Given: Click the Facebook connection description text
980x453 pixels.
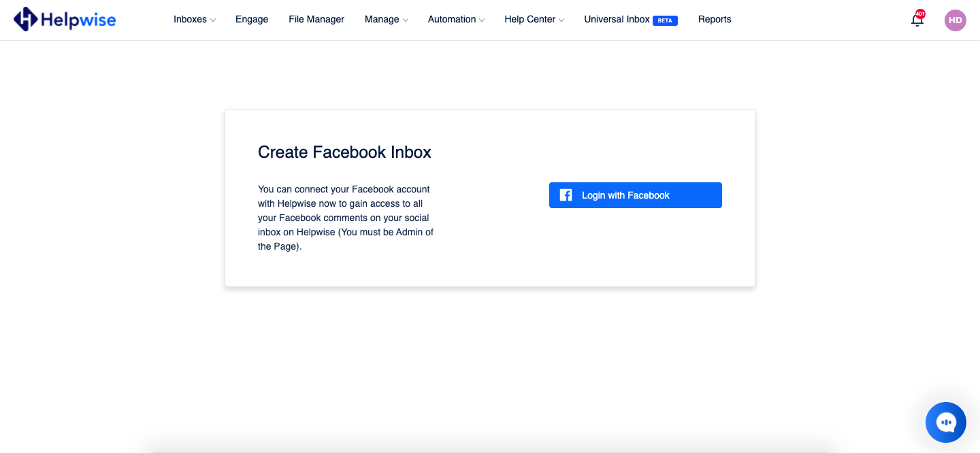Looking at the screenshot, I should (x=346, y=218).
